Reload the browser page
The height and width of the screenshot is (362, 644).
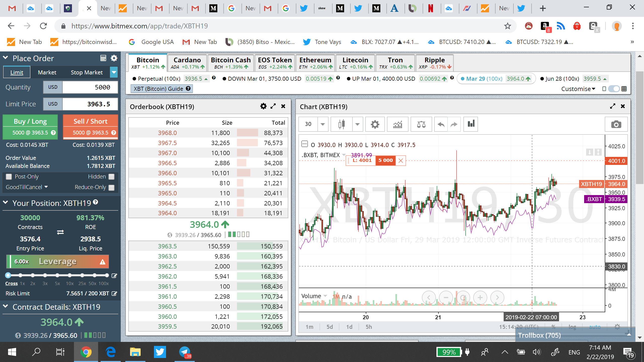pyautogui.click(x=43, y=26)
